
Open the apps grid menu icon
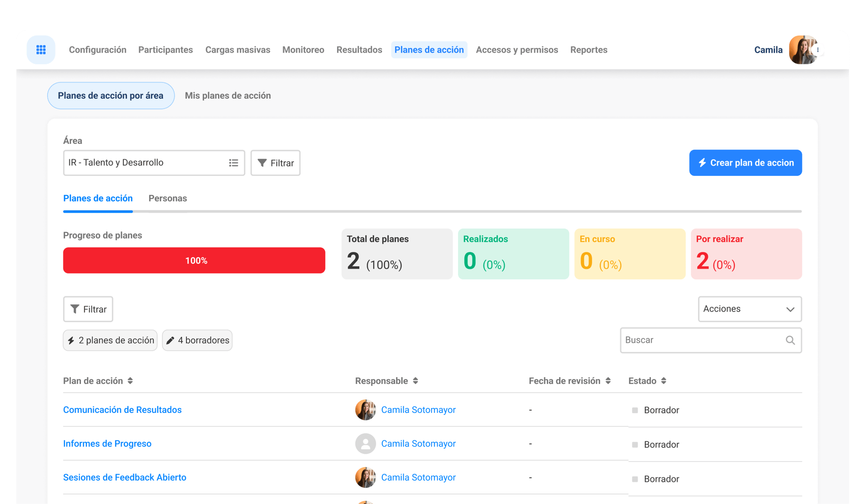coord(41,50)
